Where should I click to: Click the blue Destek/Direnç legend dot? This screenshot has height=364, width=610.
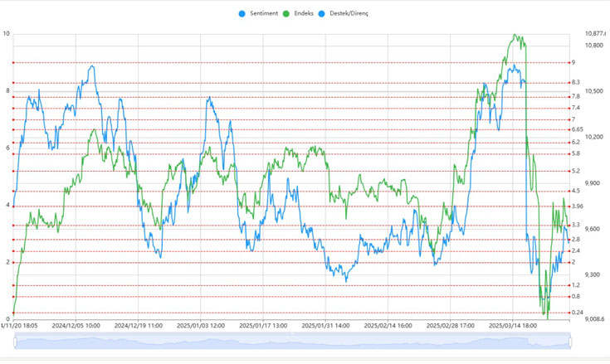(333, 14)
